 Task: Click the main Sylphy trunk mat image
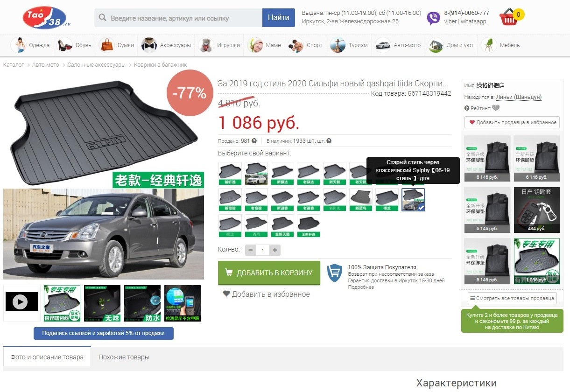coord(104,180)
